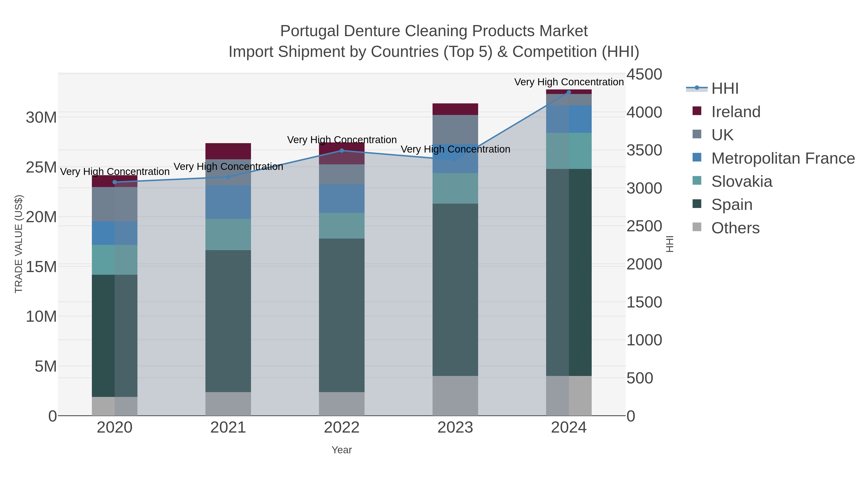Click the Slovakia segment of the 2024 bar
Viewport: 868px width, 488px height.
(x=569, y=151)
